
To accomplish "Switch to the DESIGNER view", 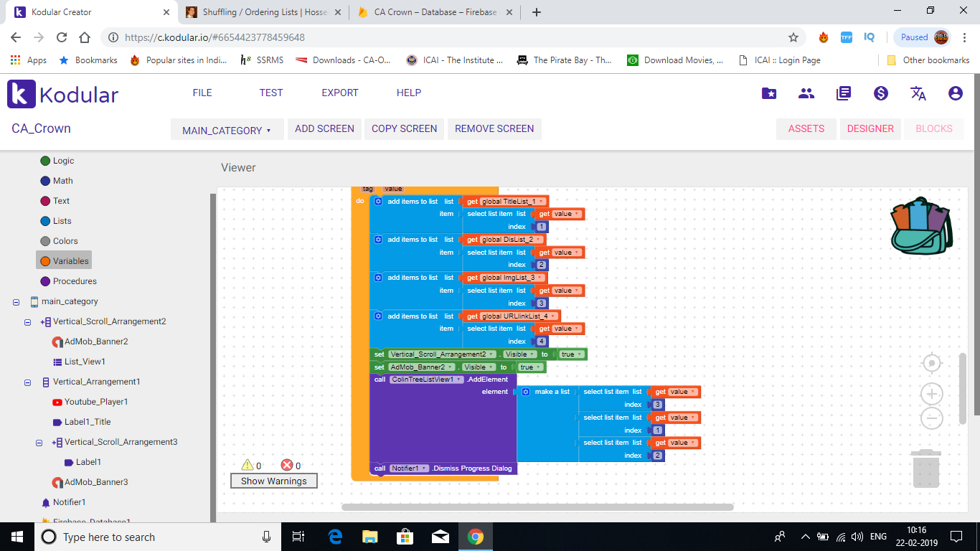I will tap(870, 128).
